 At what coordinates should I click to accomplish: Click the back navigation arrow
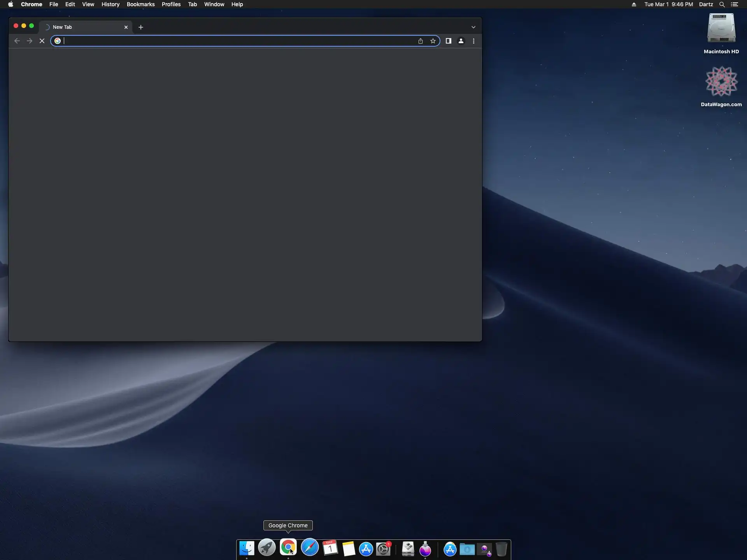(17, 41)
